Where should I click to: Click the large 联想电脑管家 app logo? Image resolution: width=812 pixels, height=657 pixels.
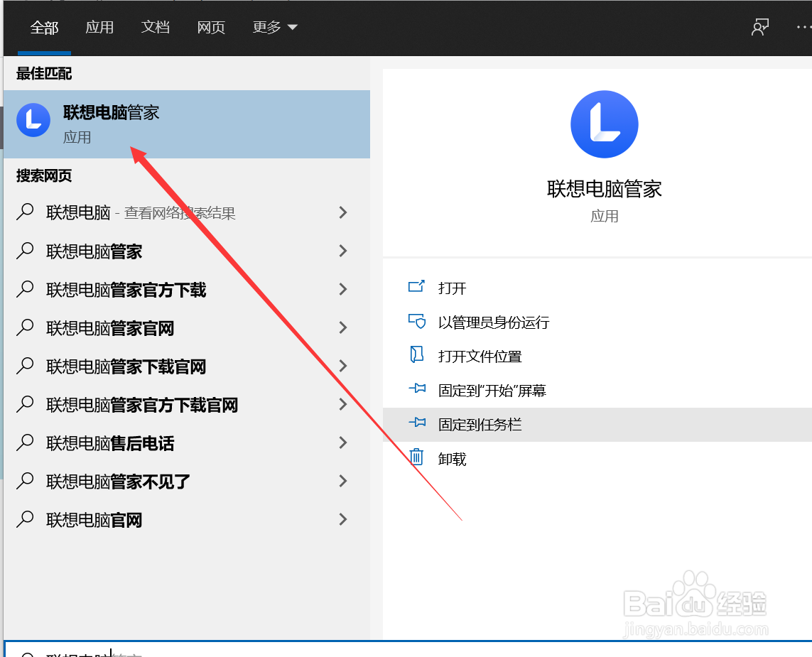point(605,124)
